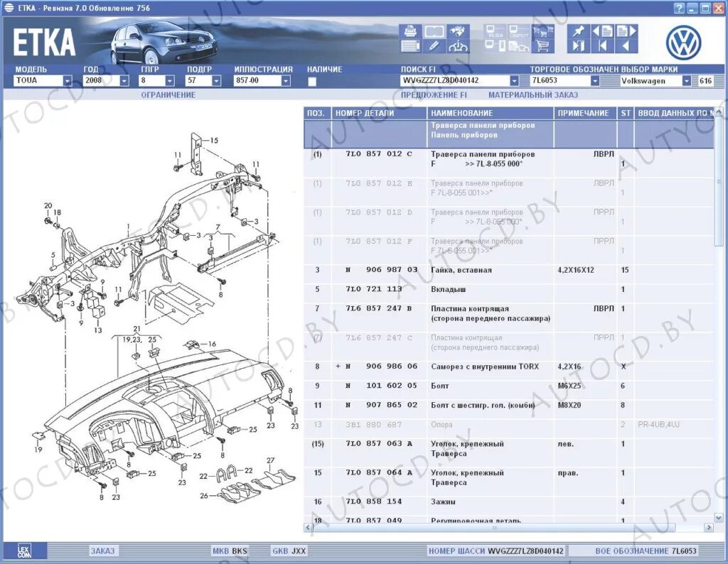Select row 7L6 857 247 B
The width and height of the screenshot is (728, 564).
pyautogui.click(x=509, y=318)
